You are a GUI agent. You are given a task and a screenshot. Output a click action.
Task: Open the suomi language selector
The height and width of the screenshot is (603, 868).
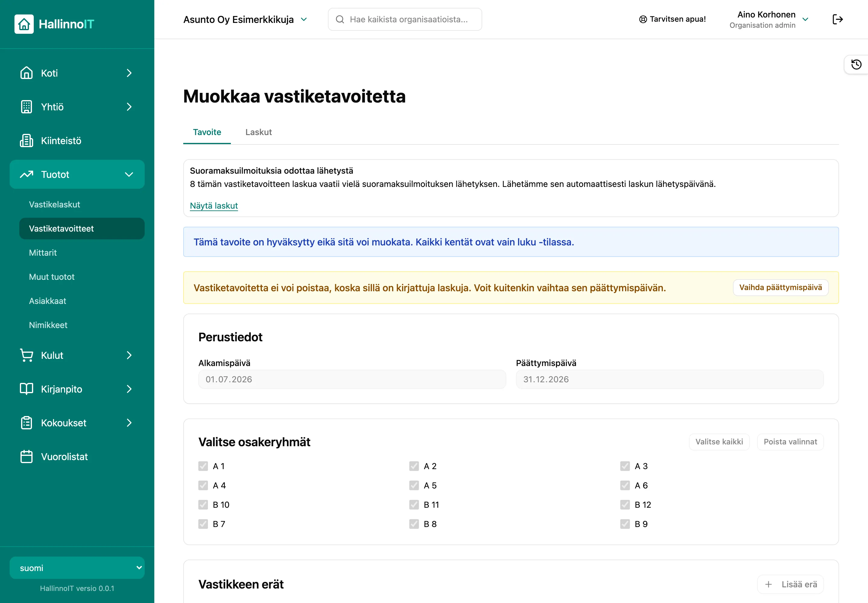77,568
